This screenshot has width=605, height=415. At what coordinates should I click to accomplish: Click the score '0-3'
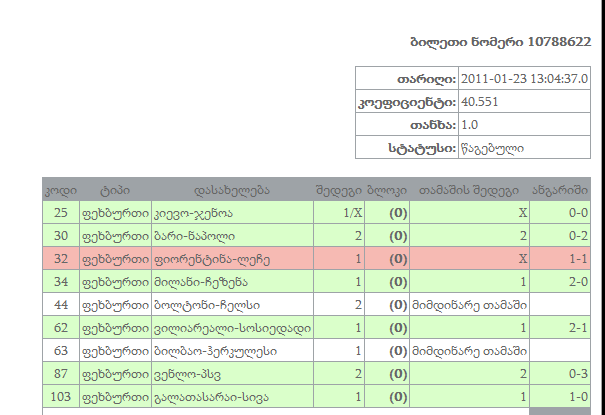pyautogui.click(x=578, y=374)
